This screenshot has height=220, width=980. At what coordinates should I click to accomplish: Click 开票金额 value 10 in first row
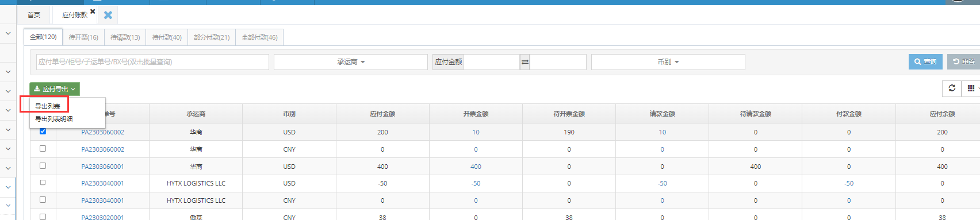click(476, 132)
